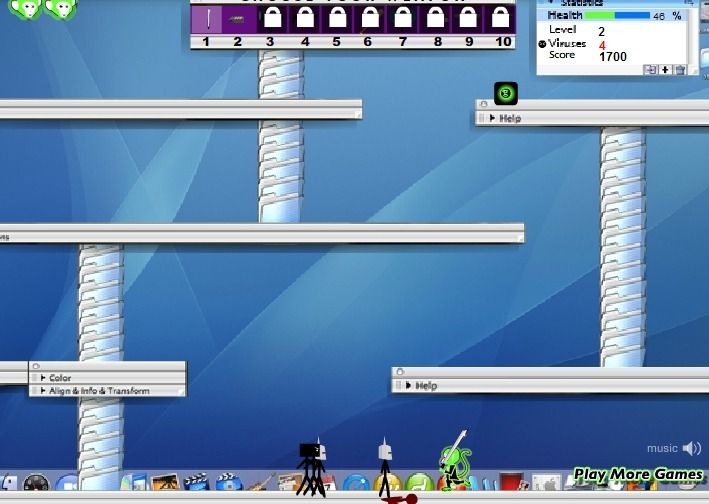Open the Dashboard gauge icon in the dock

click(36, 483)
